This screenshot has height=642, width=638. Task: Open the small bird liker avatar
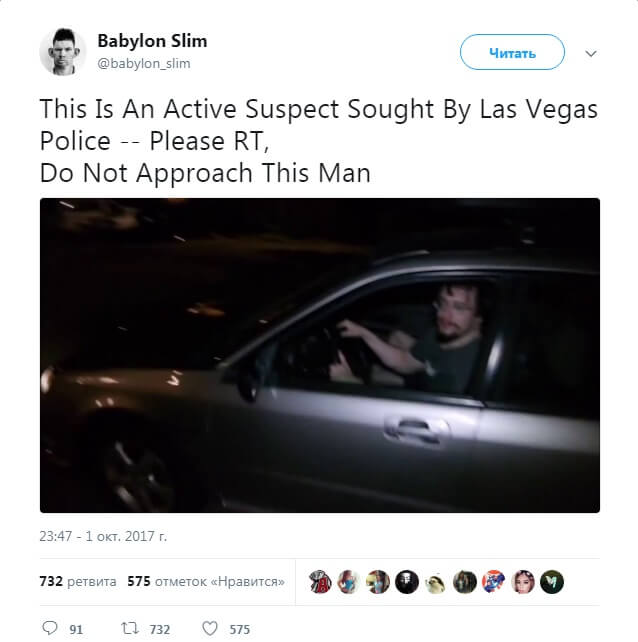(436, 581)
